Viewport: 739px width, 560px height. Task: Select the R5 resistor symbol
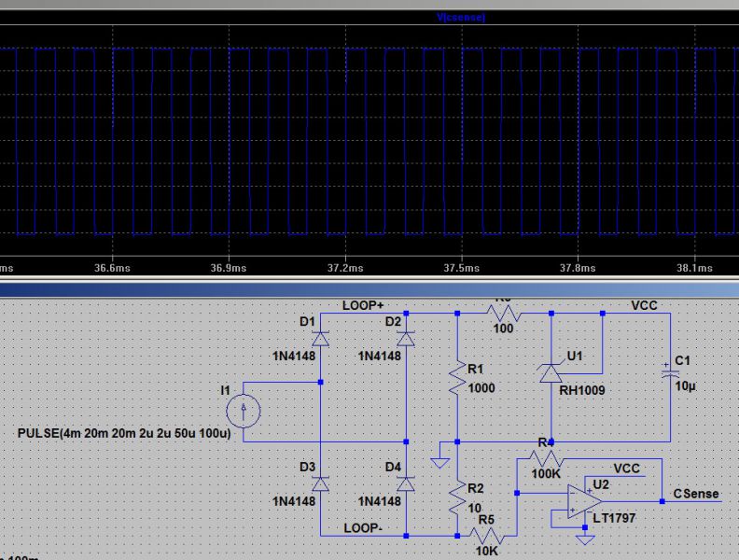coord(486,536)
